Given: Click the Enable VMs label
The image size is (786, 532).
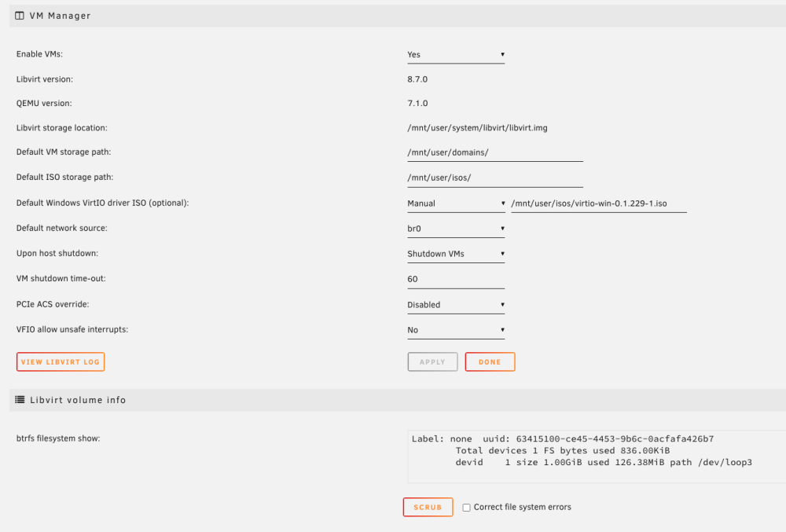Looking at the screenshot, I should tap(39, 54).
